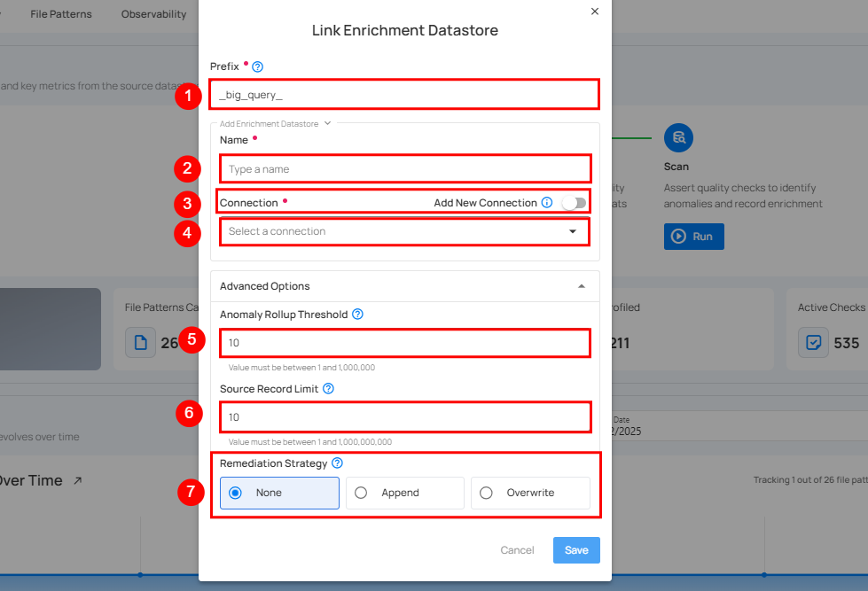Viewport: 868px width, 591px height.
Task: Select the 535 Active Checks value
Action: pyautogui.click(x=847, y=343)
